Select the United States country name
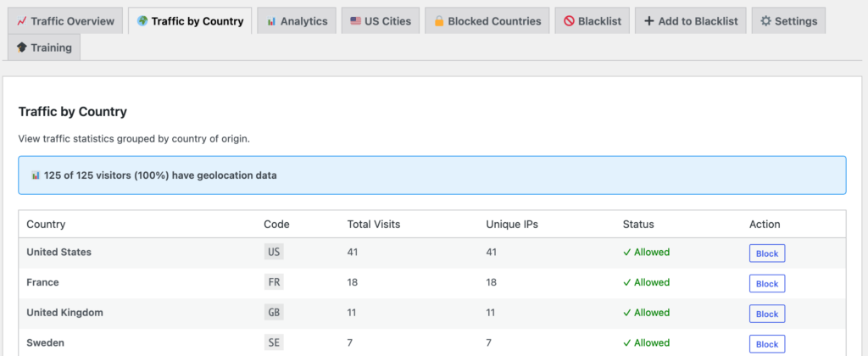Screen dimensions: 868x356 pos(58,252)
